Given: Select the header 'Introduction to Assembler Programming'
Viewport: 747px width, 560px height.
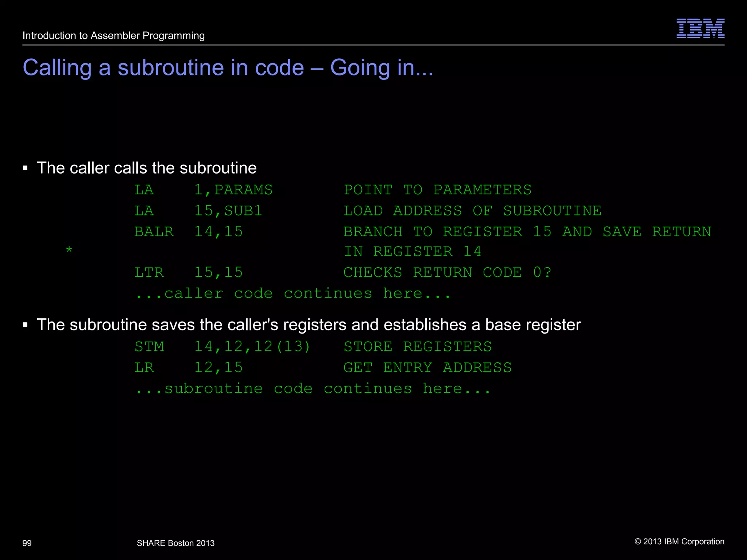Looking at the screenshot, I should click(113, 36).
